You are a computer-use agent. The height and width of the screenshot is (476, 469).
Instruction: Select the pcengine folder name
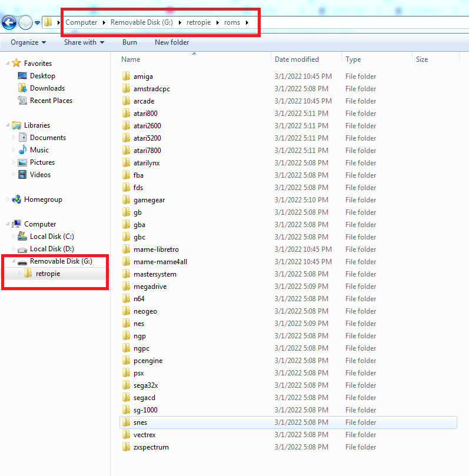148,361
